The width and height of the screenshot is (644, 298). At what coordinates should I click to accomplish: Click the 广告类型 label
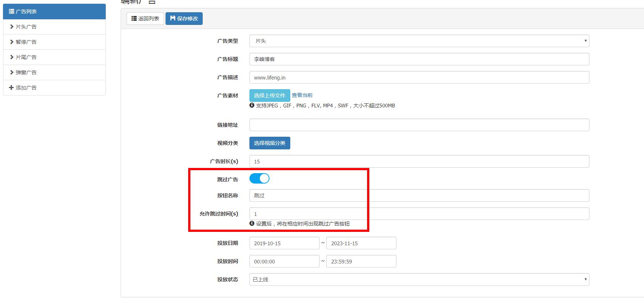point(228,41)
